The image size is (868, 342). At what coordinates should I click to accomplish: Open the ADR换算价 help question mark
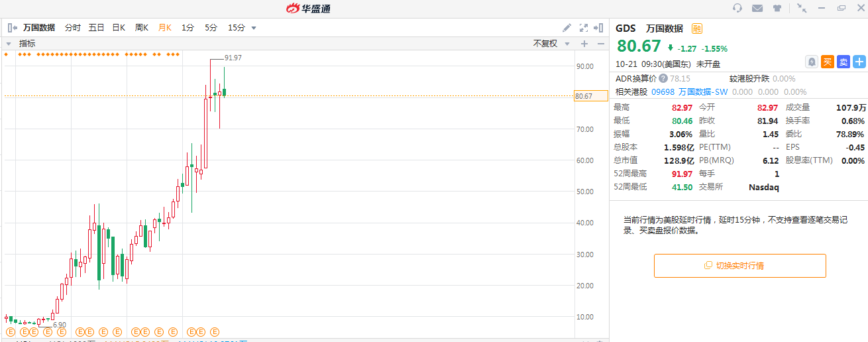point(663,78)
